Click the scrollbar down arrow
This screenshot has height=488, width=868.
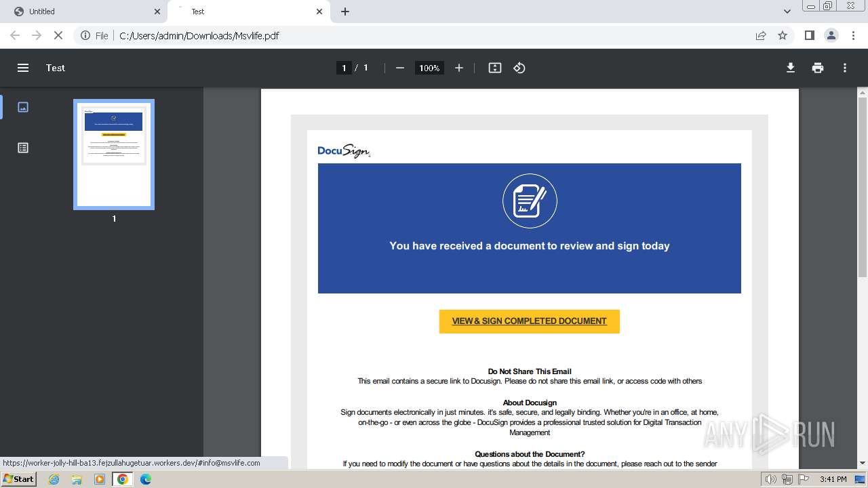pyautogui.click(x=863, y=463)
